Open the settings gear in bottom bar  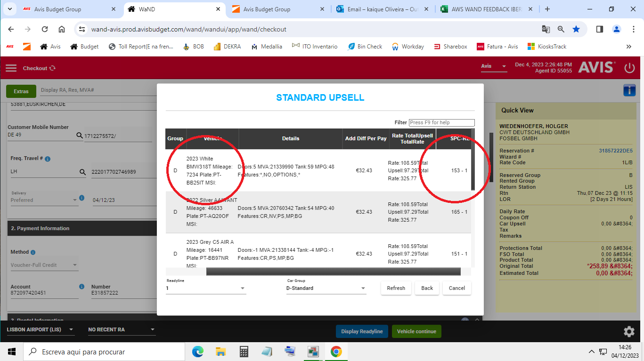point(629,331)
